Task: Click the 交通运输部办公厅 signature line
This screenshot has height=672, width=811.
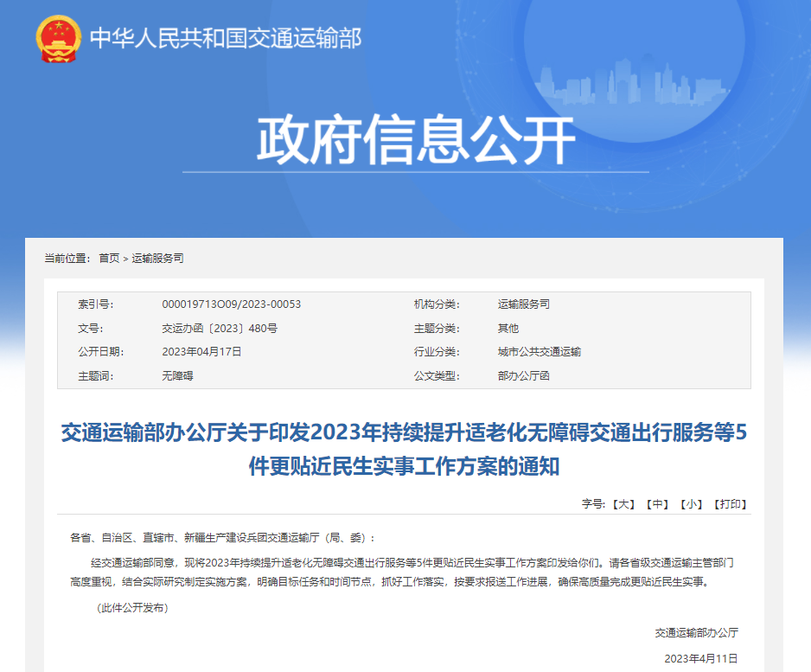Action: coord(696,633)
